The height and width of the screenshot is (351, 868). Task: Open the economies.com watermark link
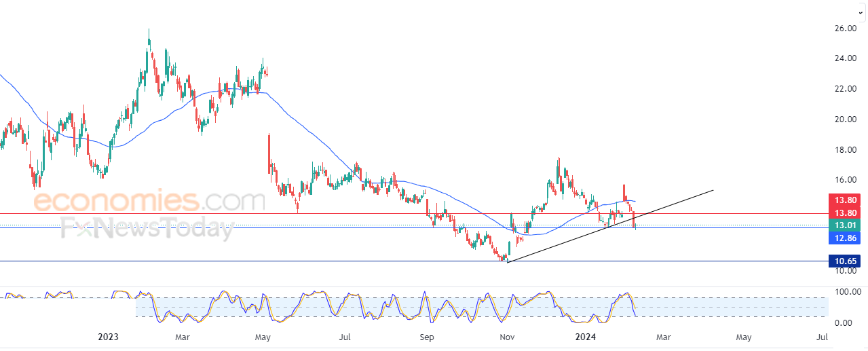[x=149, y=201]
